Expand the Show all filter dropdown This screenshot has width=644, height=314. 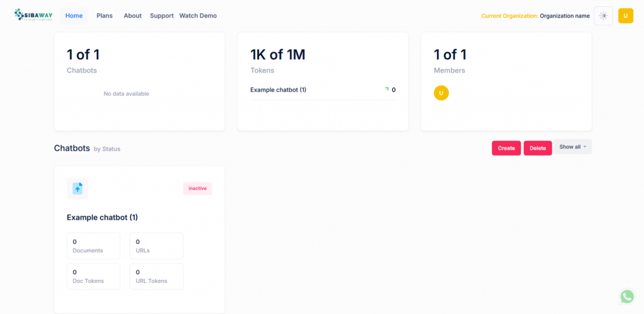[x=572, y=147]
